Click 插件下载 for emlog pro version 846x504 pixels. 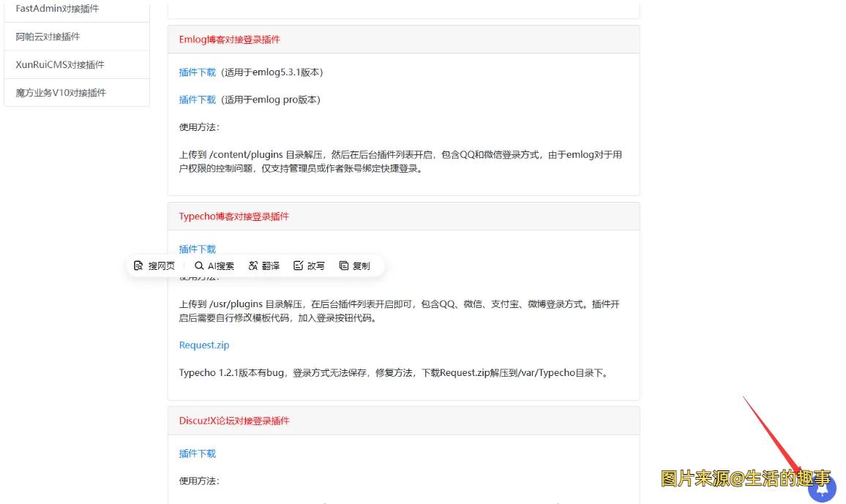(x=198, y=99)
